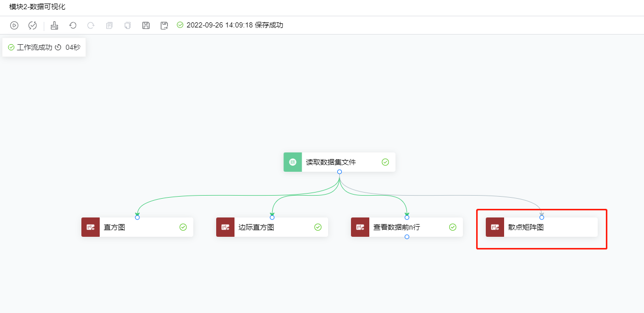Viewport: 644px width, 313px height.
Task: Click success check on 直方图 node
Action: click(183, 227)
